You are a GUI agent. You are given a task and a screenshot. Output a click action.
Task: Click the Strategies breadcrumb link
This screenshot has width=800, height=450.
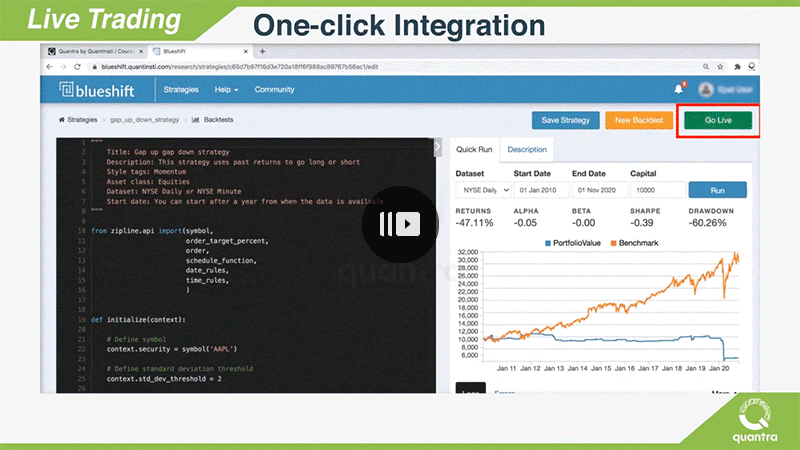click(x=82, y=120)
